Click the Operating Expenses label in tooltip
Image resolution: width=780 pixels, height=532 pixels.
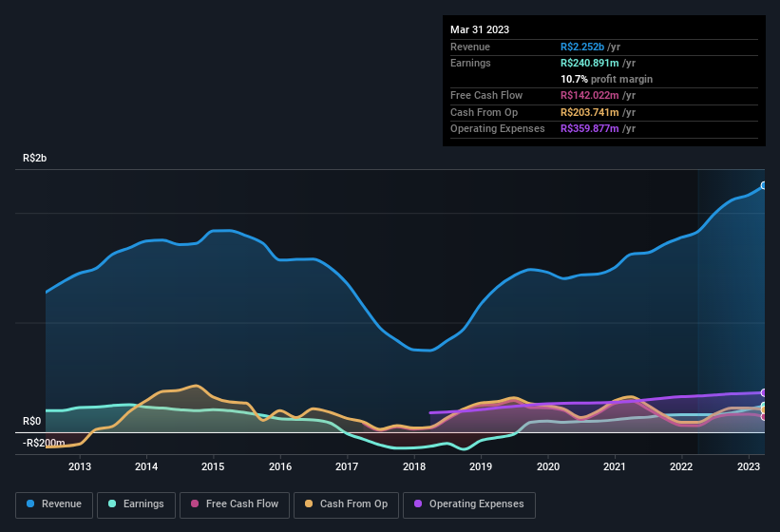[498, 129]
